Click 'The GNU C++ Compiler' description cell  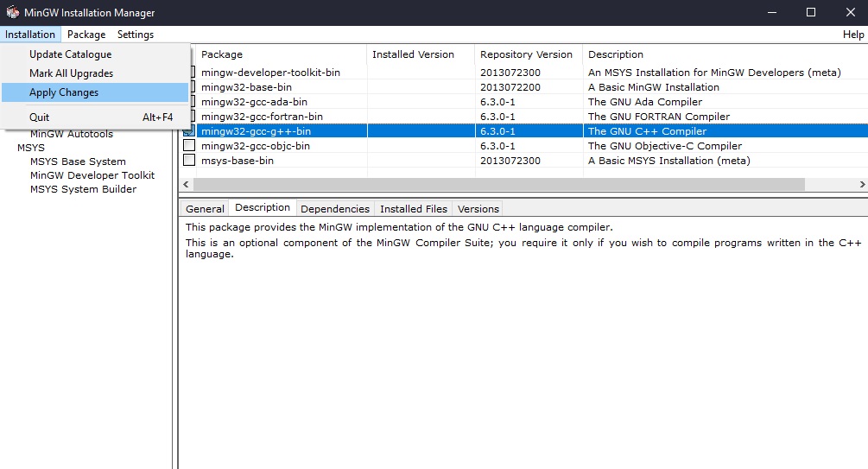(x=647, y=131)
